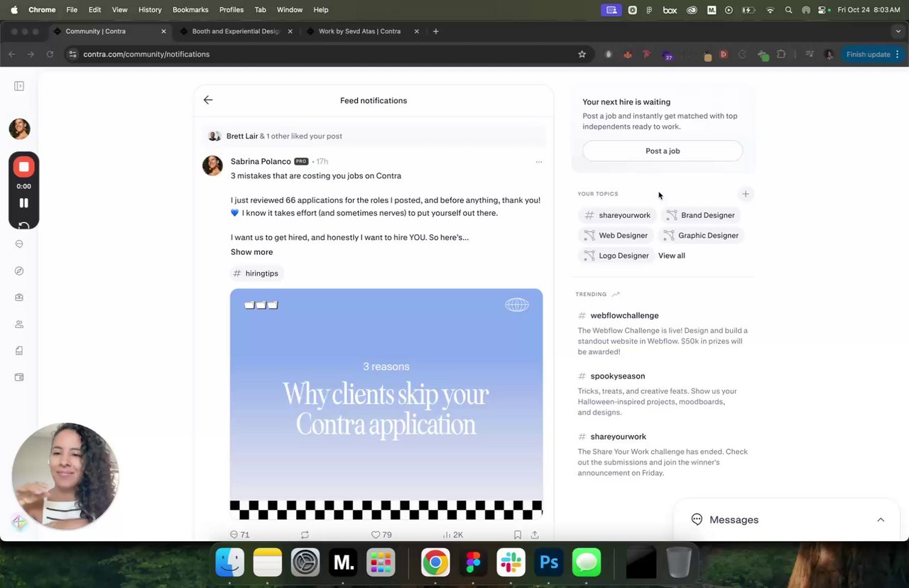Screen dimensions: 909x588
Task: Bookmark Sabrina Polanco's post
Action: pyautogui.click(x=518, y=535)
